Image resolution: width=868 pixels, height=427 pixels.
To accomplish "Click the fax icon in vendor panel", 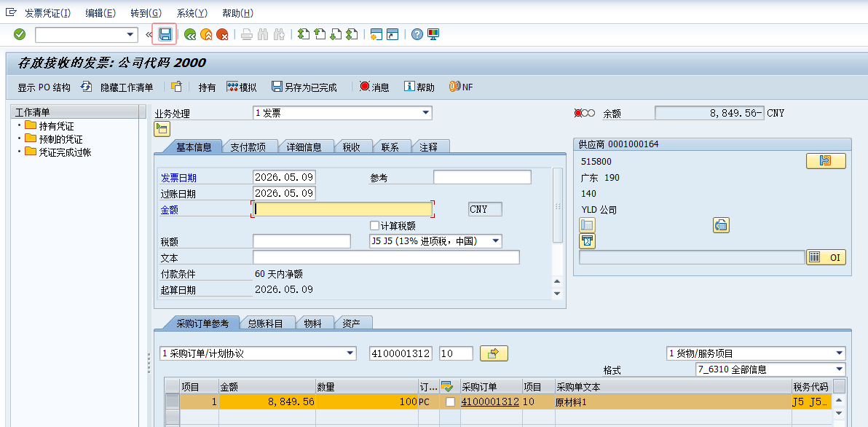I will point(721,225).
